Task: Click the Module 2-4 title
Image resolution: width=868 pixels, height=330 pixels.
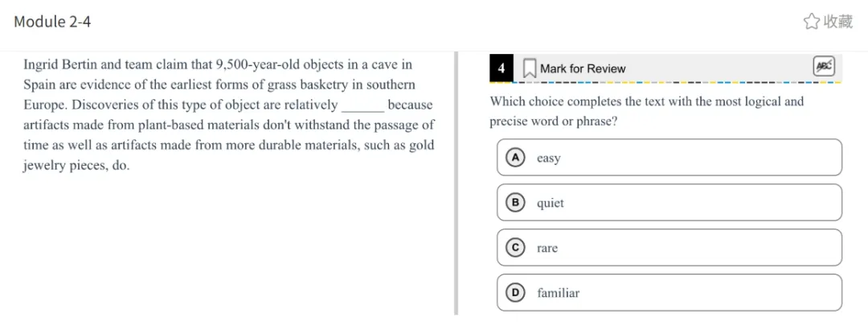Action: (x=52, y=22)
